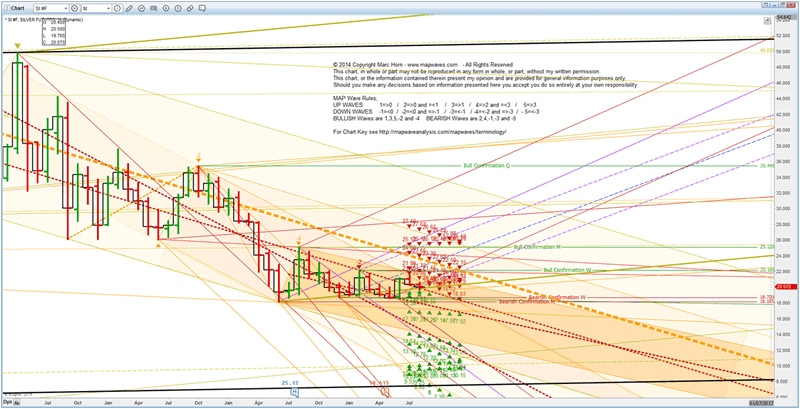Click the red L marker labeled 18.615

pyautogui.click(x=385, y=392)
